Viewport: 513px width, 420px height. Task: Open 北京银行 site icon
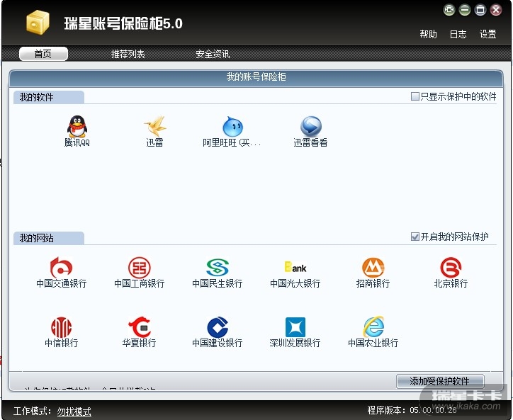(x=451, y=267)
